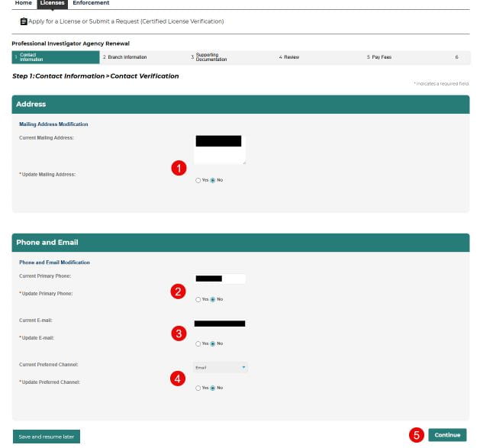
Task: Choose Yes for Update Mailing Address
Action: [x=198, y=180]
